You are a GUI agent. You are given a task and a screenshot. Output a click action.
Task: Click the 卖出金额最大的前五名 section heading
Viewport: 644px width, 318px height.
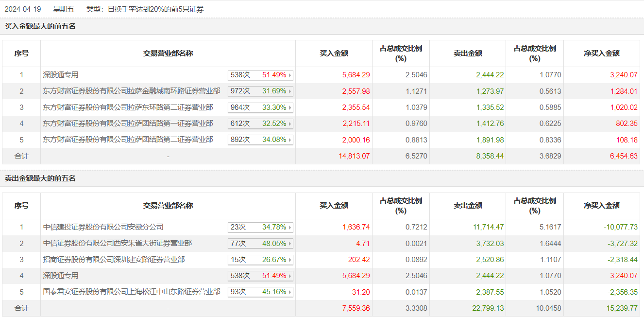tap(40, 178)
